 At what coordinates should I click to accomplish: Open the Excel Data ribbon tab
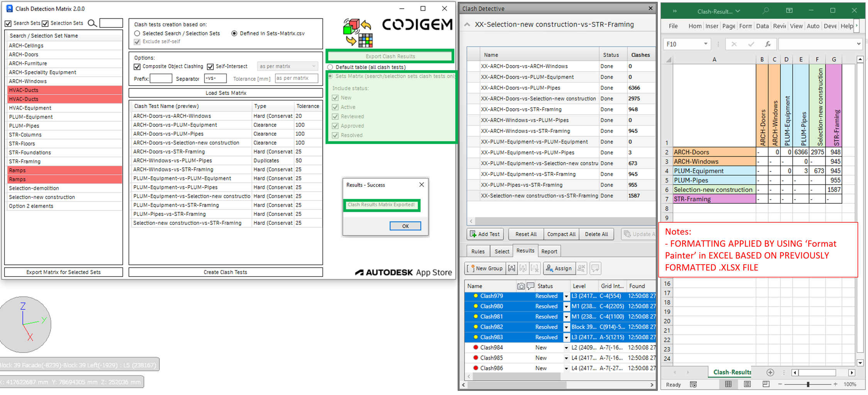tap(762, 26)
